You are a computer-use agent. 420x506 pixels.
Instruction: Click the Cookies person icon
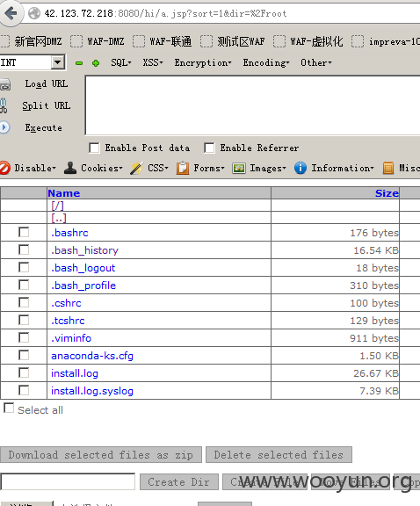tap(70, 168)
